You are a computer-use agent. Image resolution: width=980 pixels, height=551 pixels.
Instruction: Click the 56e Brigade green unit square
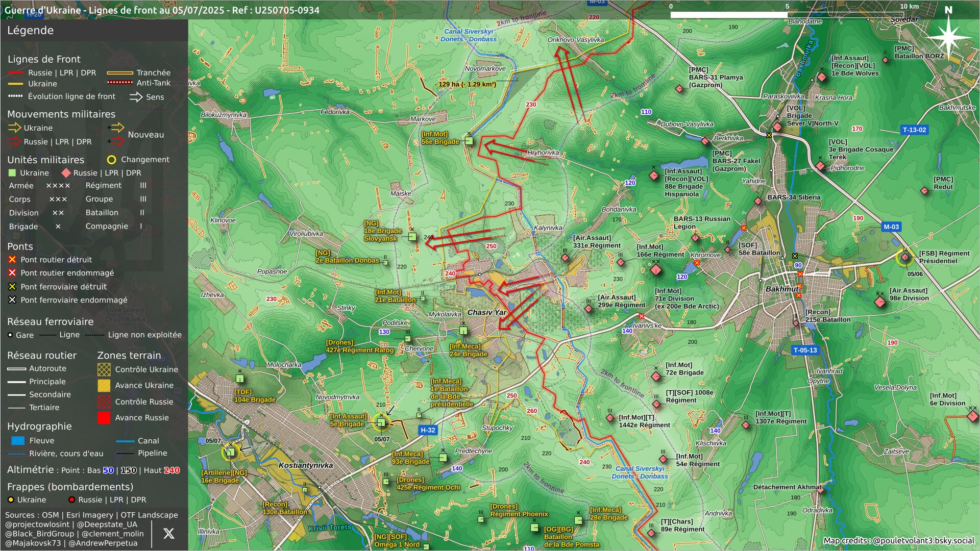(x=469, y=141)
